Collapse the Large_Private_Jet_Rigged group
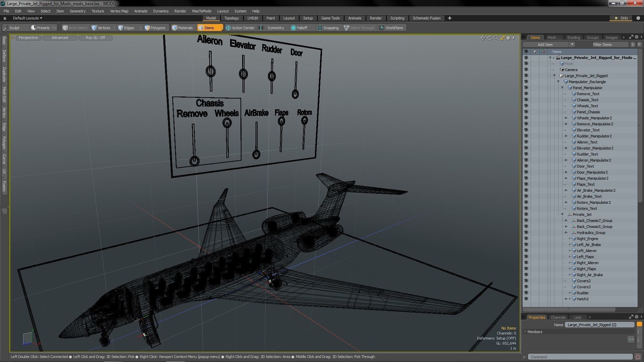This screenshot has height=362, width=644. click(x=554, y=76)
